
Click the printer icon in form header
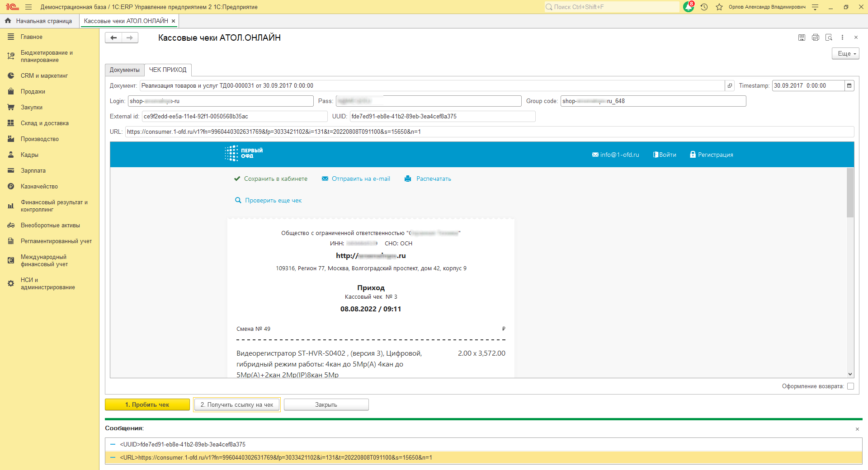(x=815, y=38)
